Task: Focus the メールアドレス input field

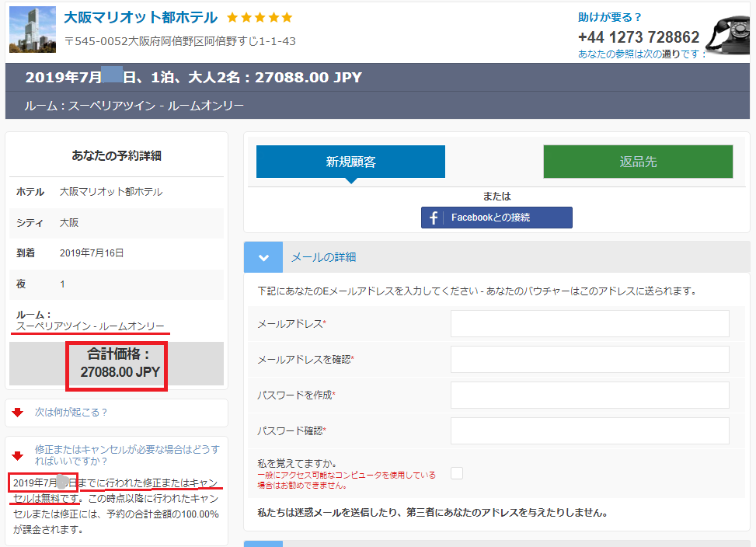Action: click(590, 324)
